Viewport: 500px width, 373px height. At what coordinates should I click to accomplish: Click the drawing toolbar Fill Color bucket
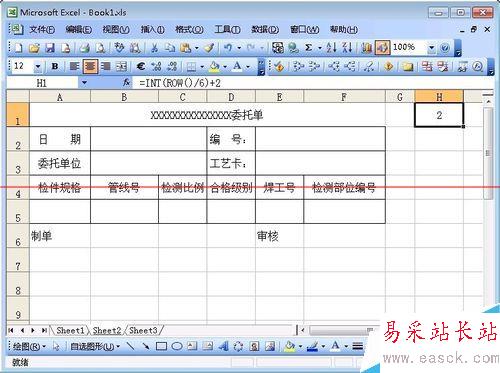tap(290, 346)
